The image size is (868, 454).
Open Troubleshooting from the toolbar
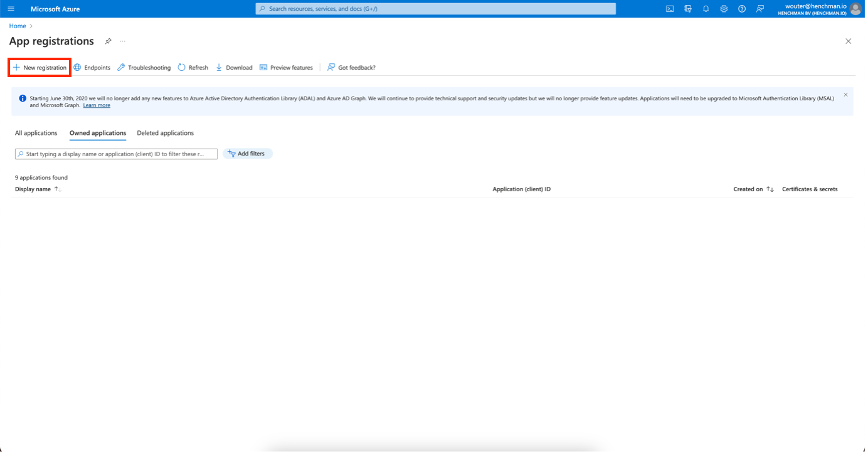(144, 68)
